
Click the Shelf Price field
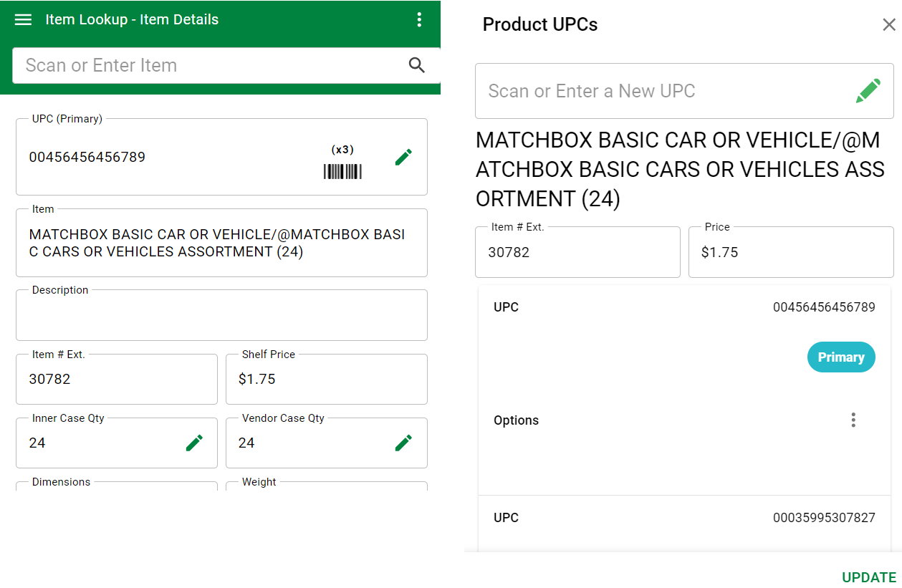tap(327, 379)
